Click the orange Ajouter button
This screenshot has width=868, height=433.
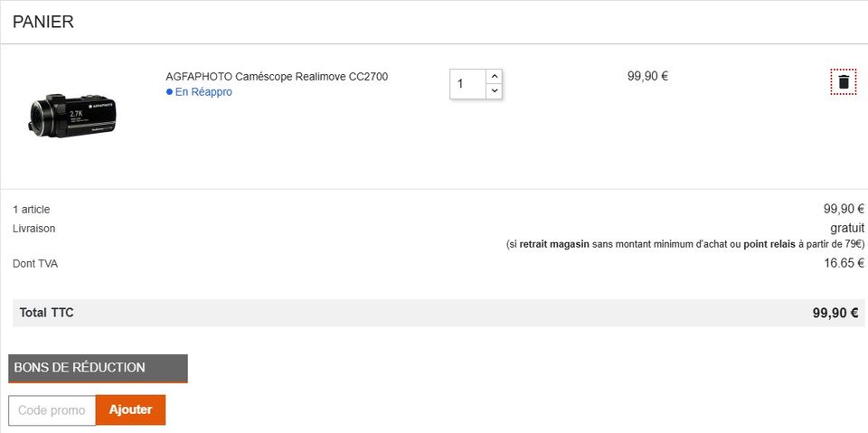click(x=130, y=410)
